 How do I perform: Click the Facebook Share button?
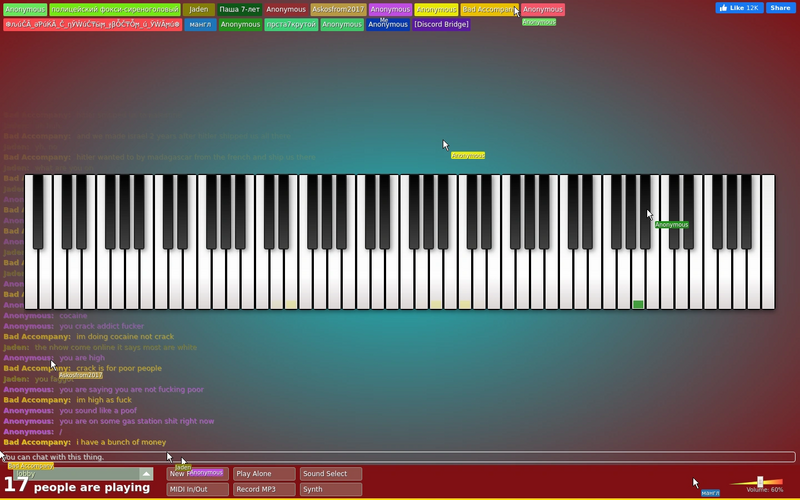pos(781,8)
